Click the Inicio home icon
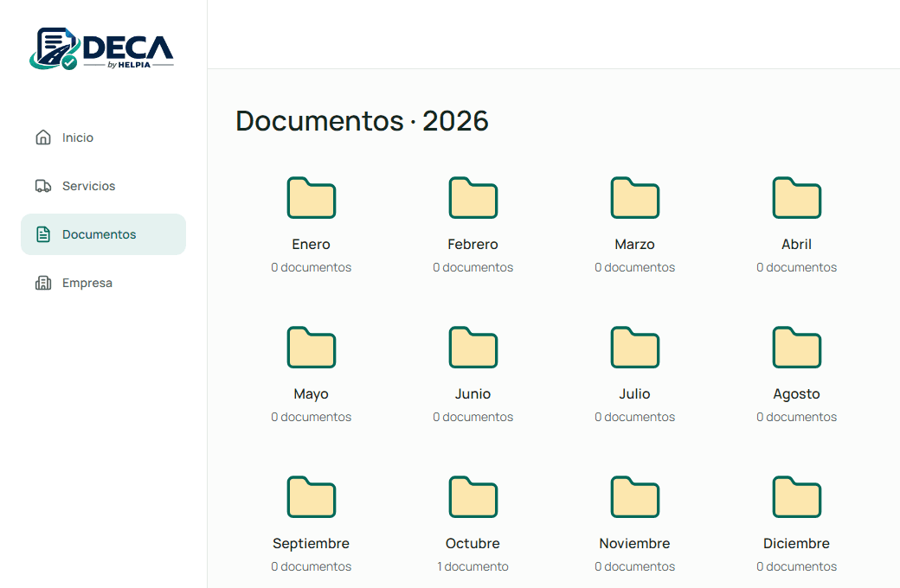This screenshot has height=588, width=900. tap(43, 137)
